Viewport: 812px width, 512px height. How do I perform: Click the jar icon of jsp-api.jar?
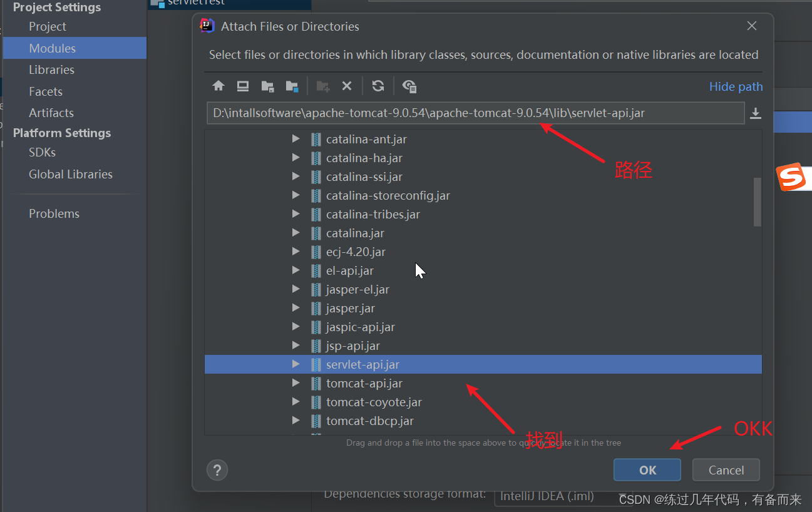coord(316,346)
